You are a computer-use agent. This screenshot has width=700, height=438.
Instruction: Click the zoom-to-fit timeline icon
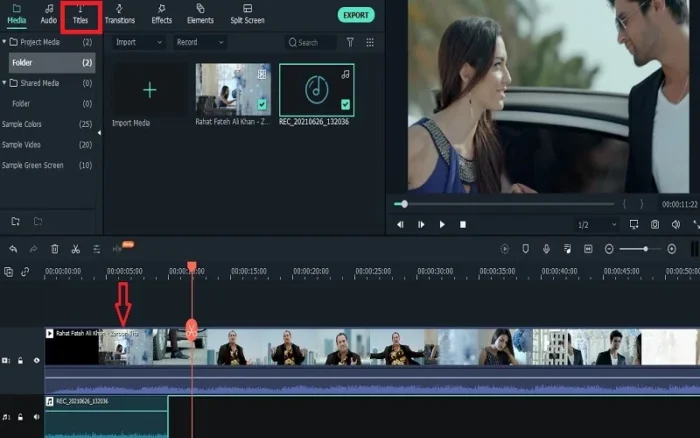588,249
